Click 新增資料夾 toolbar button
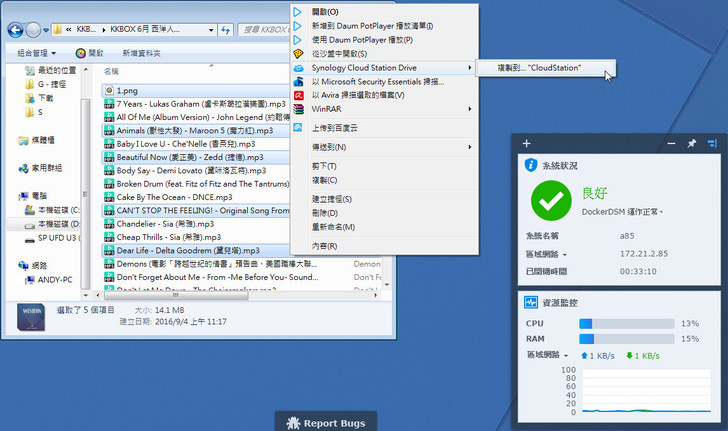The height and width of the screenshot is (431, 728). coord(141,53)
